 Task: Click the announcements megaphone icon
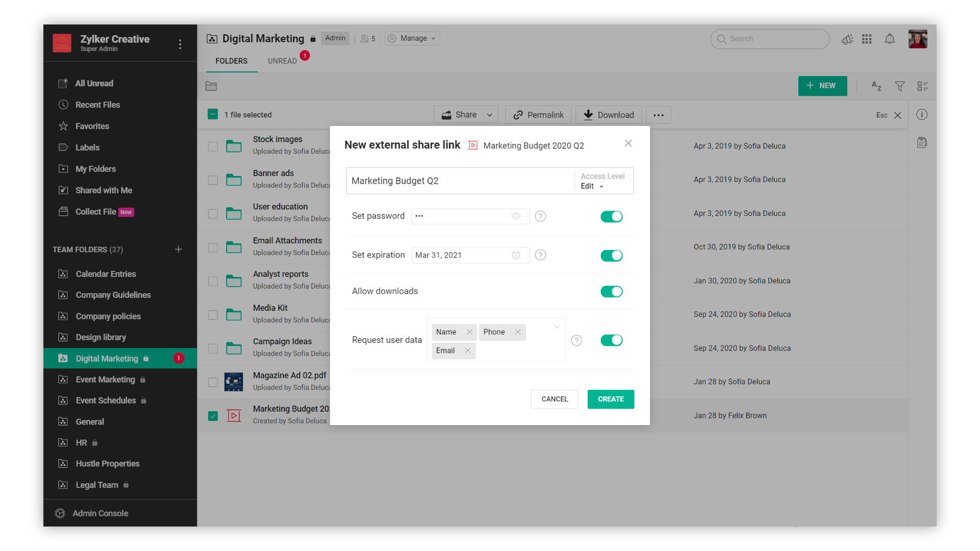pos(847,39)
